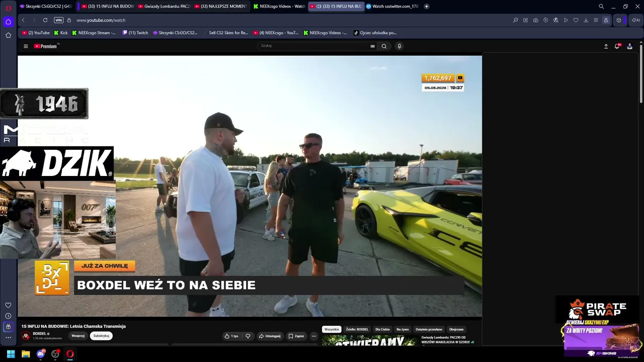Open Opera easy setup sliders icon

pos(596,20)
